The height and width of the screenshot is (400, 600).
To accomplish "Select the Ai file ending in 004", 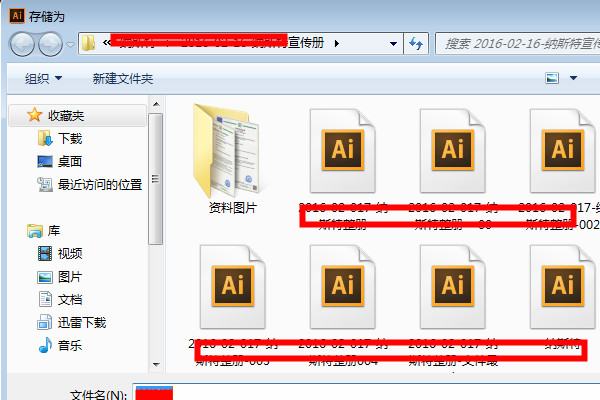I will [342, 305].
